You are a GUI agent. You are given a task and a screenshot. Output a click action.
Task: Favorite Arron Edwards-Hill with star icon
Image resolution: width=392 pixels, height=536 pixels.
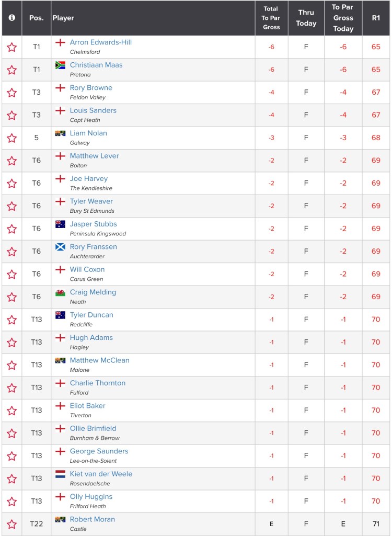pyautogui.click(x=11, y=47)
